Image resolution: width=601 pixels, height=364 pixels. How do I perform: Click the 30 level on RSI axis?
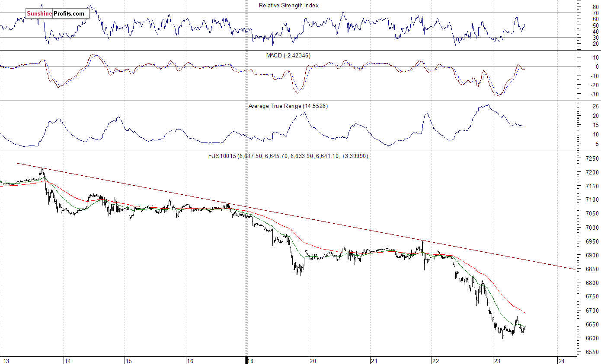[595, 38]
